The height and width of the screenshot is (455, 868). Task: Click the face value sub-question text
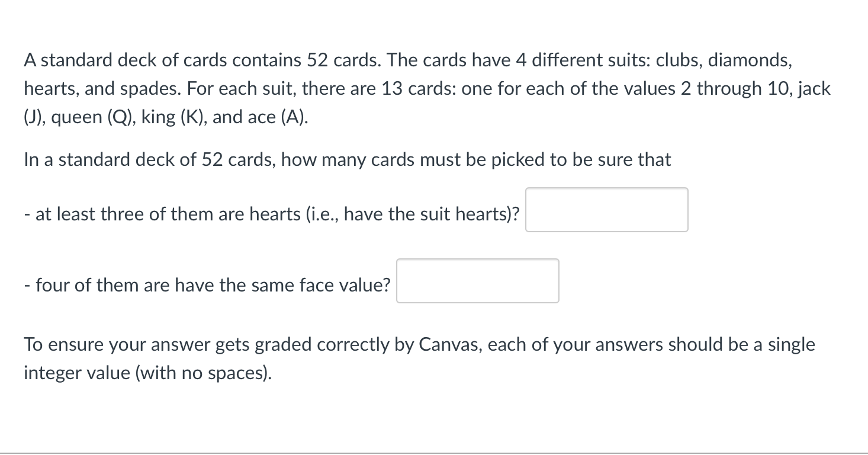point(207,285)
